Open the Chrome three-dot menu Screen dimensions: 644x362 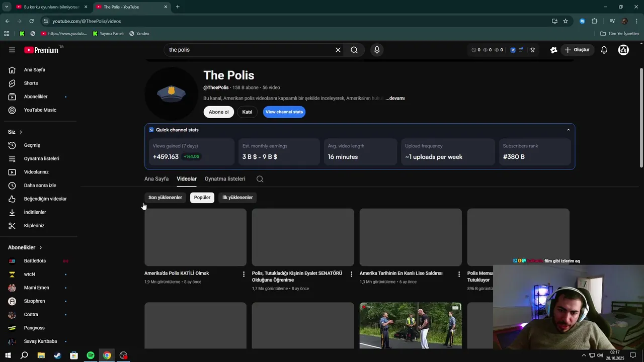[636, 21]
